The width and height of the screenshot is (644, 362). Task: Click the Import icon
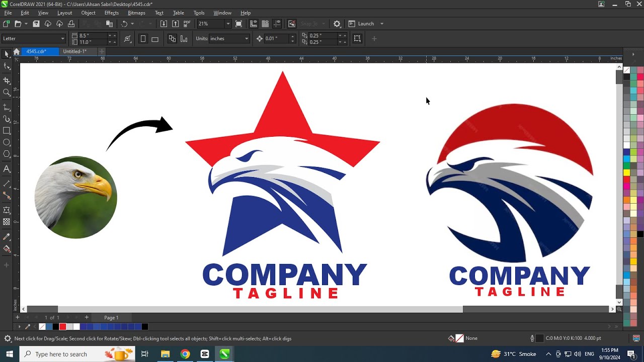click(164, 24)
